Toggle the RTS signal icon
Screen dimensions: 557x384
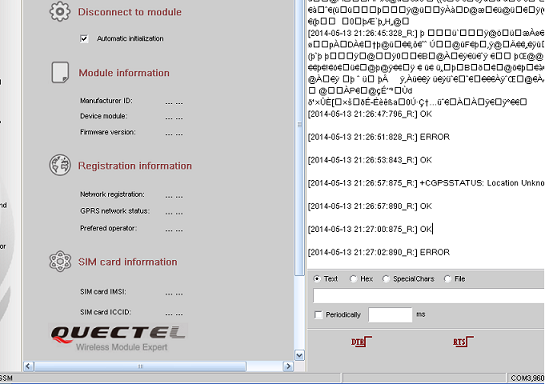pyautogui.click(x=463, y=342)
